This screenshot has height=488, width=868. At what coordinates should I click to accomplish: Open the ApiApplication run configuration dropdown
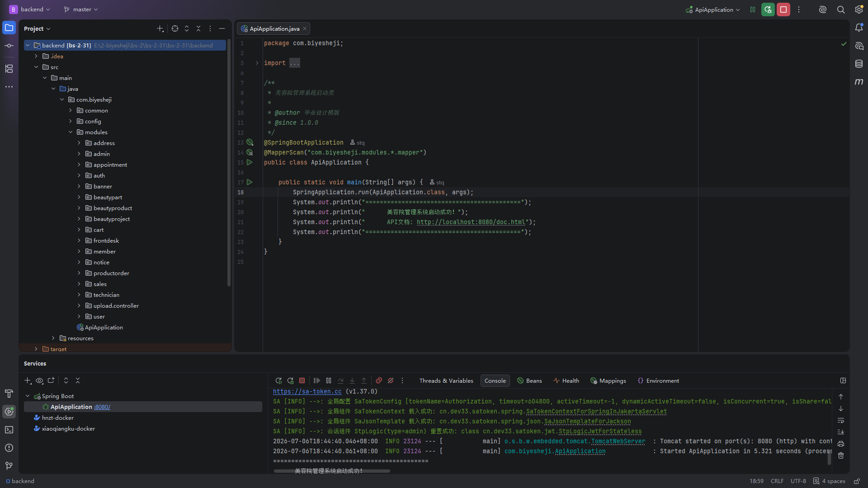point(713,9)
